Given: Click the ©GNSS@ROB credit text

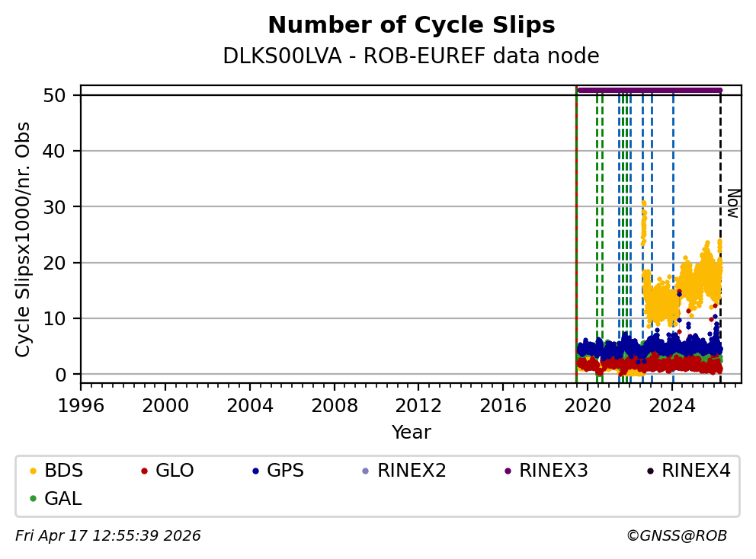Looking at the screenshot, I should [x=677, y=536].
